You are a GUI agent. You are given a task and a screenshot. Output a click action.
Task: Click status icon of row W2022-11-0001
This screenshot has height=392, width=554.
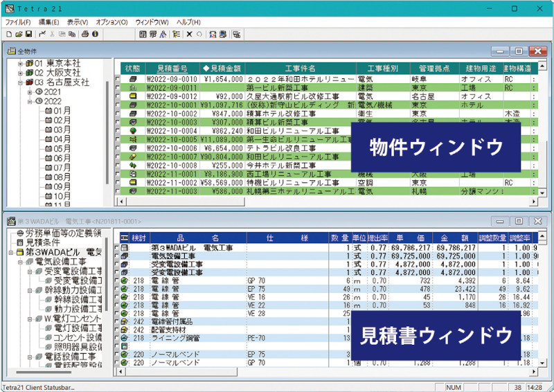click(x=133, y=174)
